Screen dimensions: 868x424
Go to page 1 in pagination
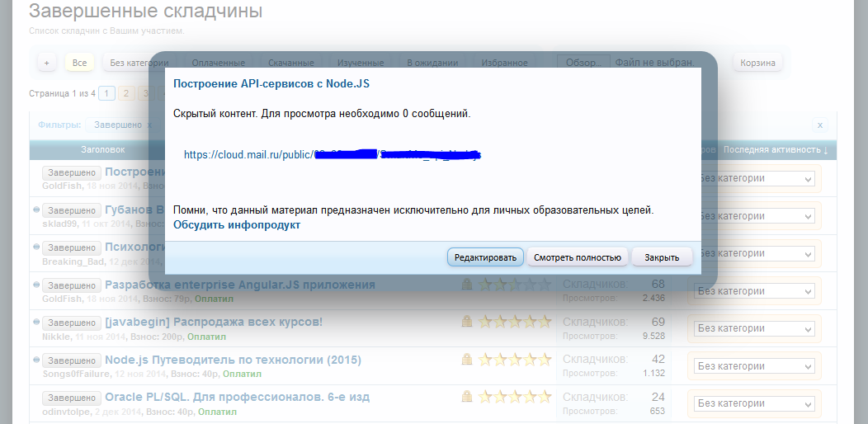coord(106,93)
